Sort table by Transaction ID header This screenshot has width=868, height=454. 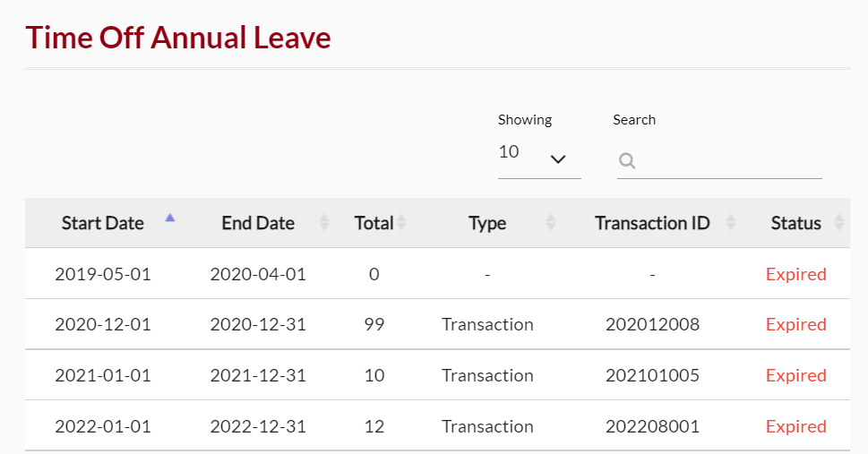(x=652, y=223)
